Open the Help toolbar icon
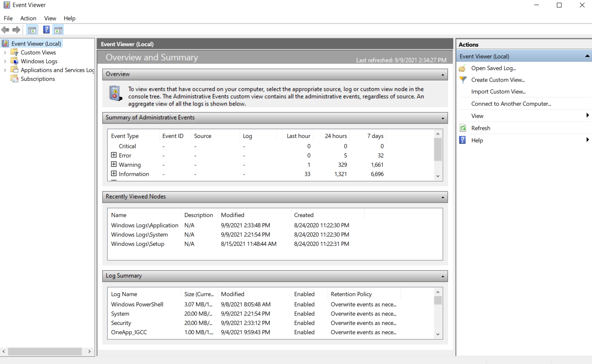The height and width of the screenshot is (364, 592). (x=46, y=29)
